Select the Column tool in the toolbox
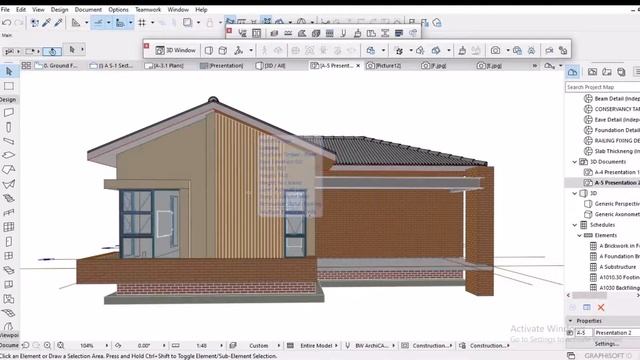 coord(9,127)
